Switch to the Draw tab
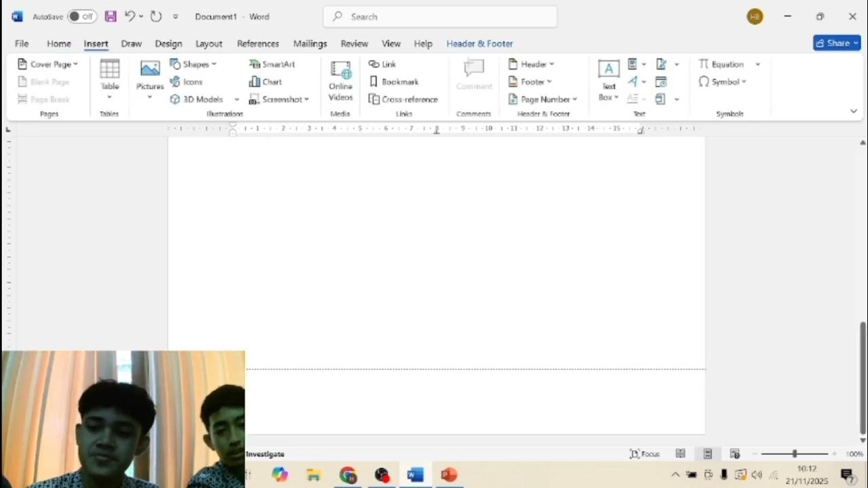This screenshot has height=488, width=868. tap(132, 43)
